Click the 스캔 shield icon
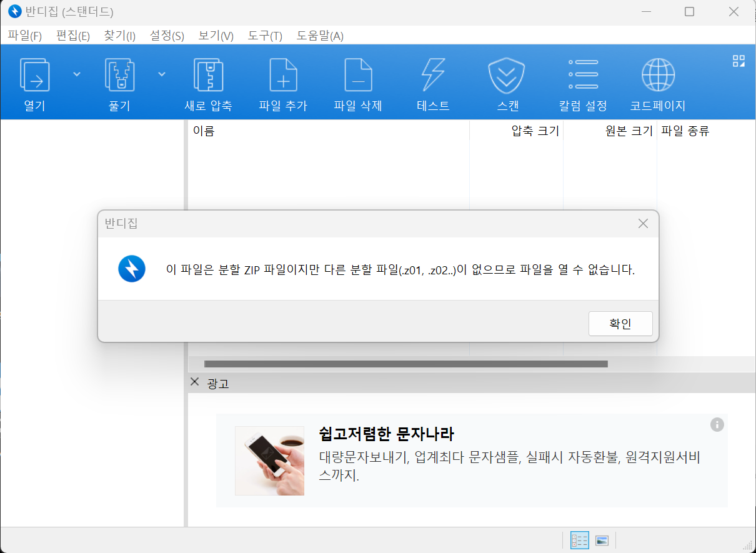Screen dimensions: 756x553 point(506,75)
